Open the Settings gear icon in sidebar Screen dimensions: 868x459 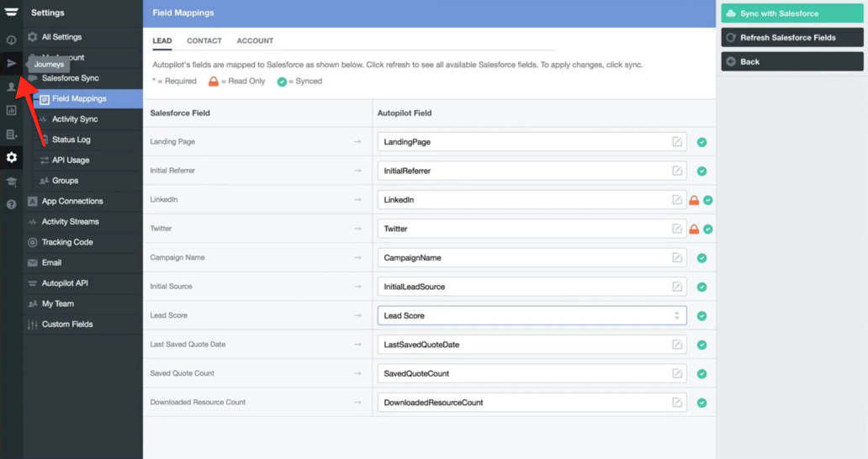point(11,157)
